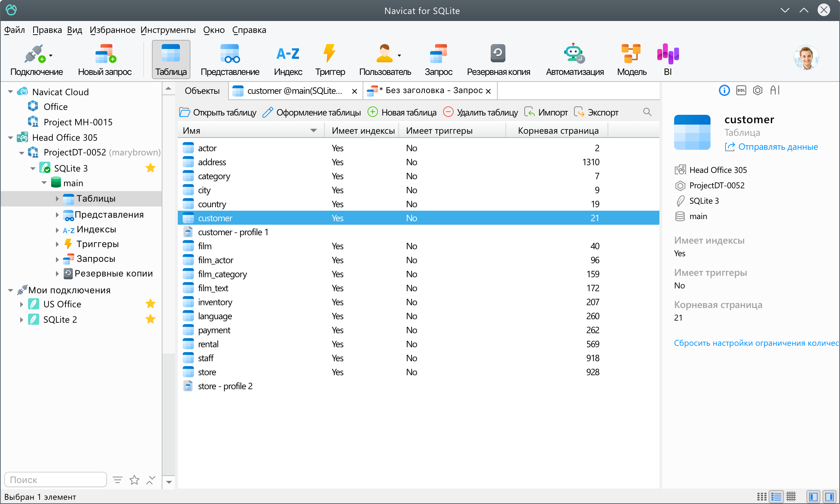The width and height of the screenshot is (840, 504).
Task: Select the payment table row
Action: [418, 330]
